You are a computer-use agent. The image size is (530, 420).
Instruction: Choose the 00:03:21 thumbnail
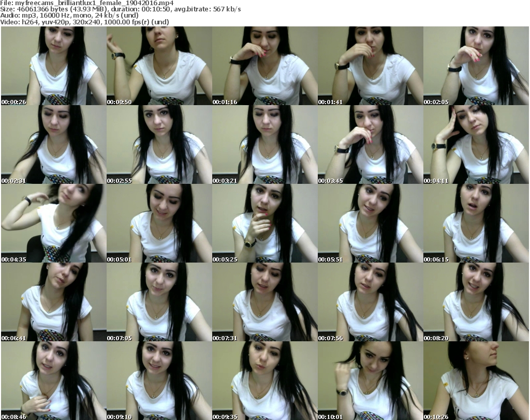[x=264, y=144]
